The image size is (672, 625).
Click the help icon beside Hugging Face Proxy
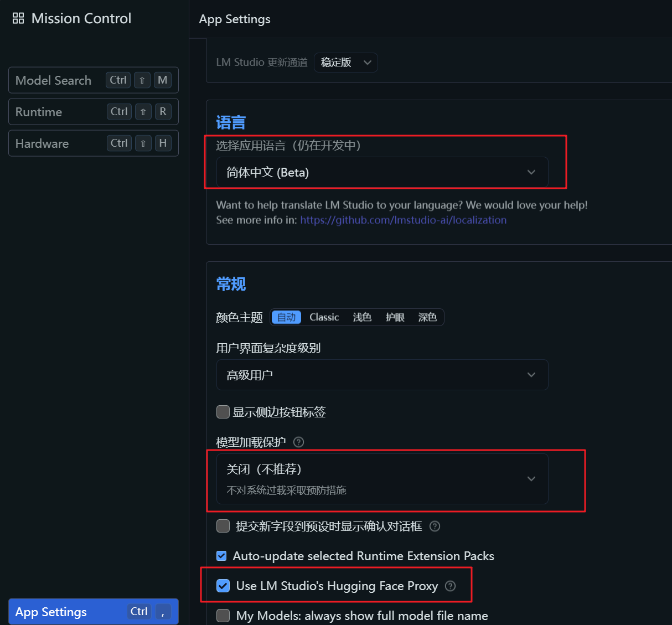[x=450, y=586]
